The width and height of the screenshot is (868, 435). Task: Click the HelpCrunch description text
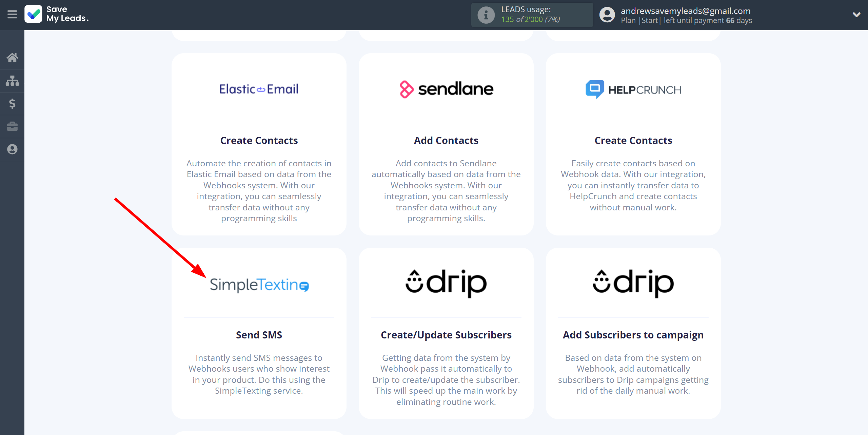click(x=633, y=185)
